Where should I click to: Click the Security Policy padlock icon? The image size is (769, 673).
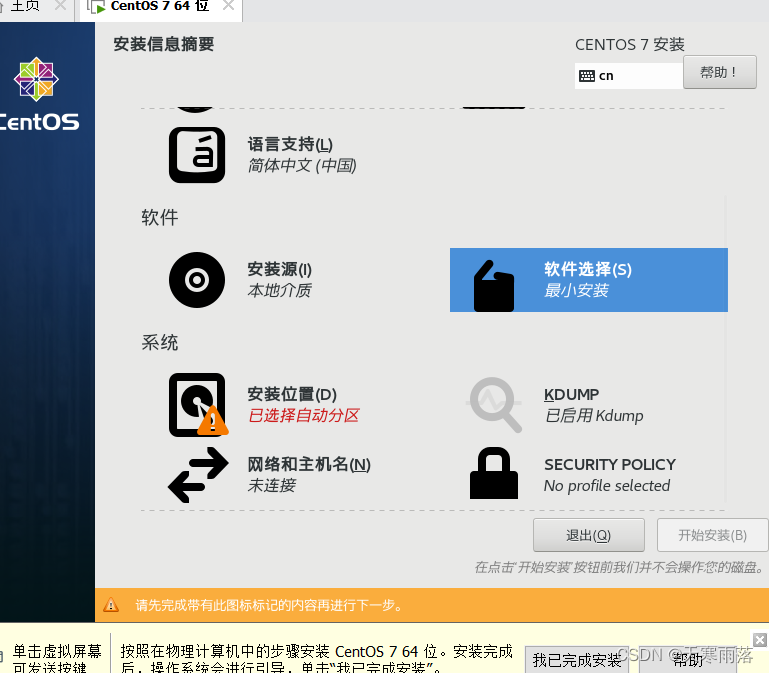coord(493,473)
